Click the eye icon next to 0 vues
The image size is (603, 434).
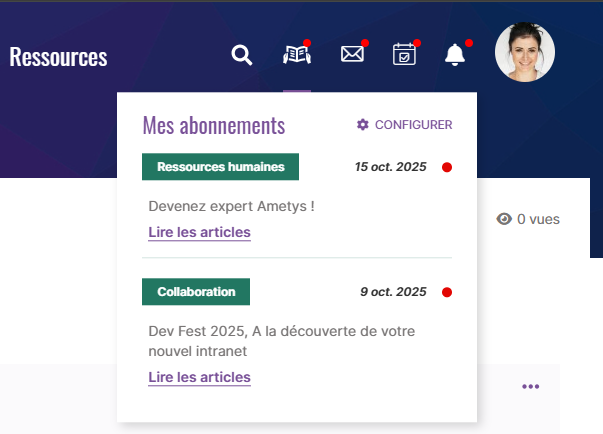[x=504, y=219]
